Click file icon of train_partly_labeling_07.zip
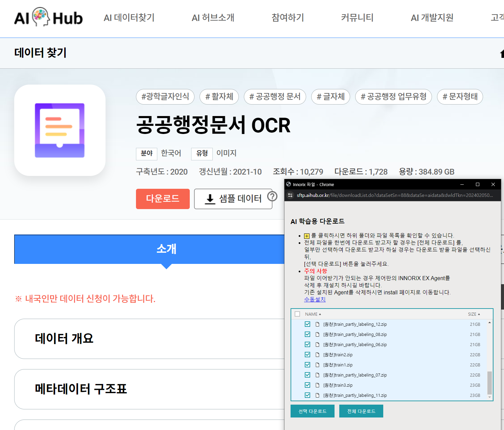Viewport: 504px width, 430px height. coord(317,375)
